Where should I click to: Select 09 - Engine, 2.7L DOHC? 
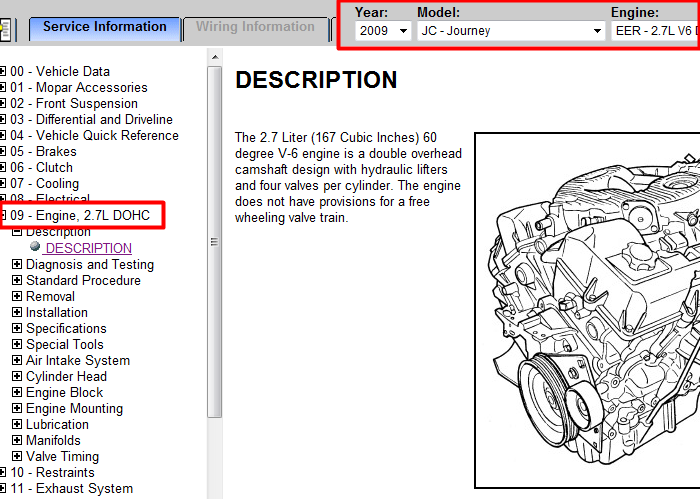tap(80, 216)
